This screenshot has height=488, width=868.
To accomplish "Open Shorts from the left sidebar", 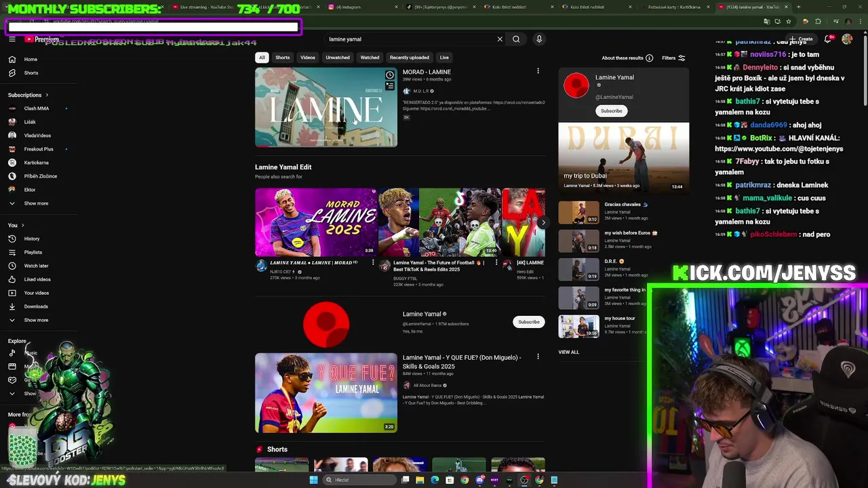I will click(x=31, y=73).
